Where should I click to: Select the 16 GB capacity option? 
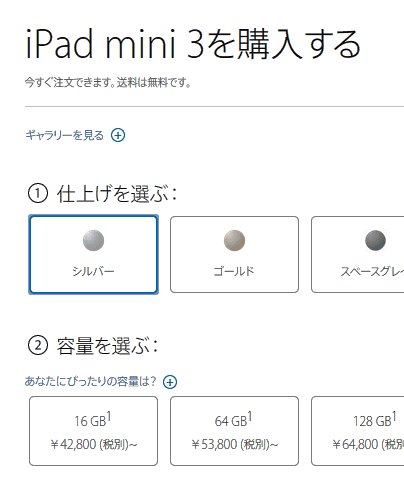(93, 431)
